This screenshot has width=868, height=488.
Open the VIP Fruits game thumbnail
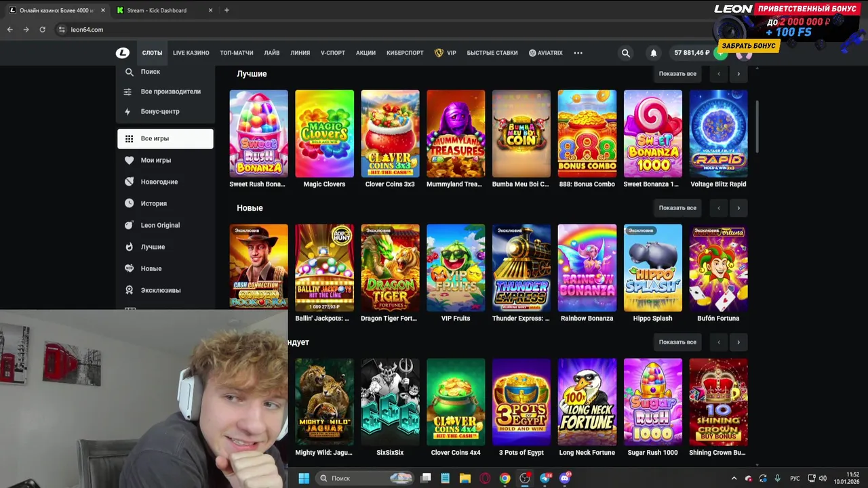[456, 268]
